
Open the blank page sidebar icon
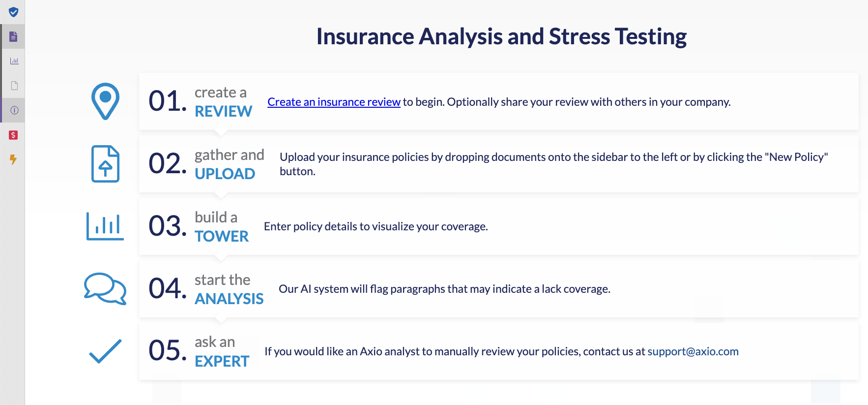tap(14, 86)
